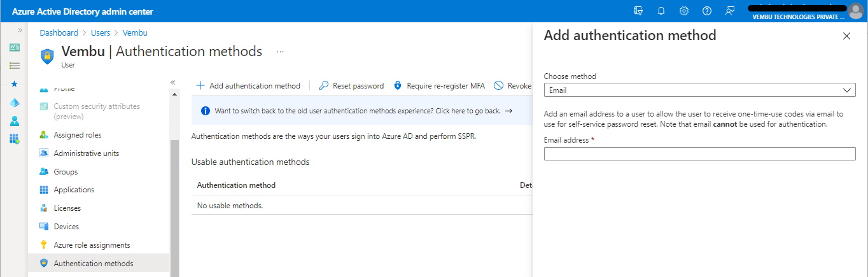Click the Azure role assignments key icon
Screen dimensions: 868x277
click(x=44, y=245)
